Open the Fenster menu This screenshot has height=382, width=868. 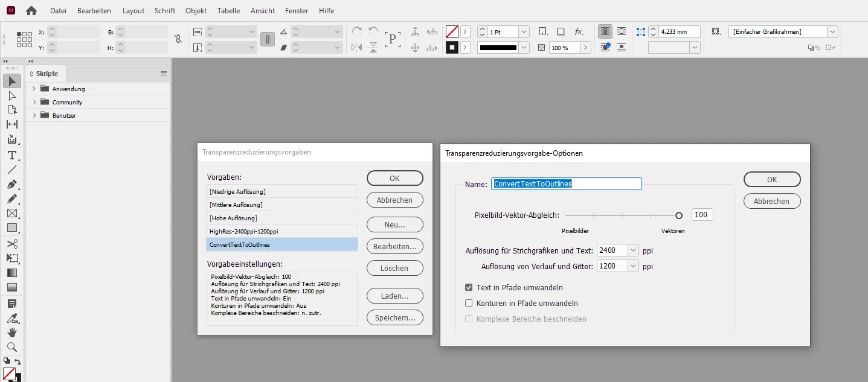[297, 11]
